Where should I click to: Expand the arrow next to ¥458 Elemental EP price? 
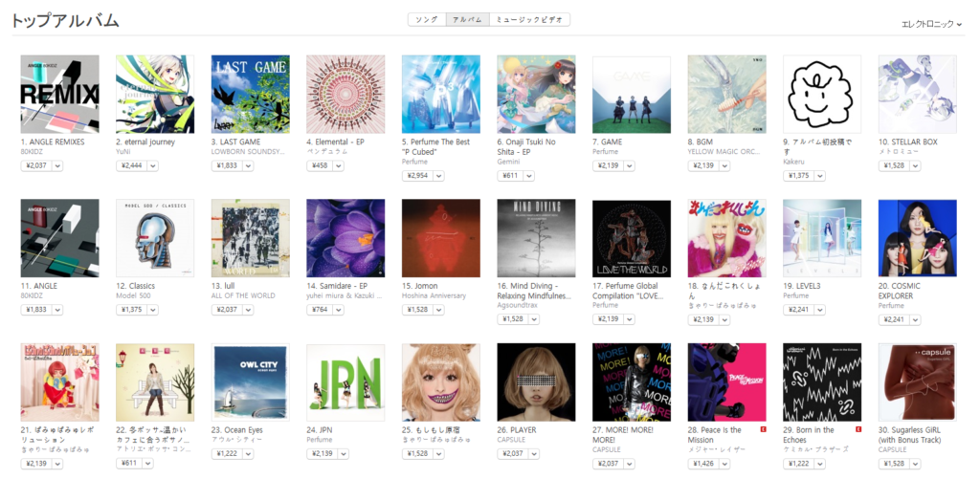[338, 166]
